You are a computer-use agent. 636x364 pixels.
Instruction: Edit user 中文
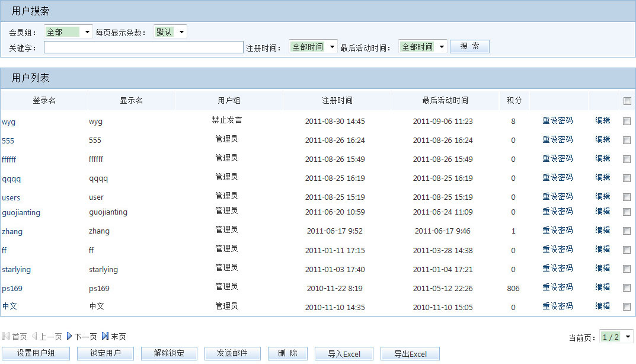tap(603, 306)
